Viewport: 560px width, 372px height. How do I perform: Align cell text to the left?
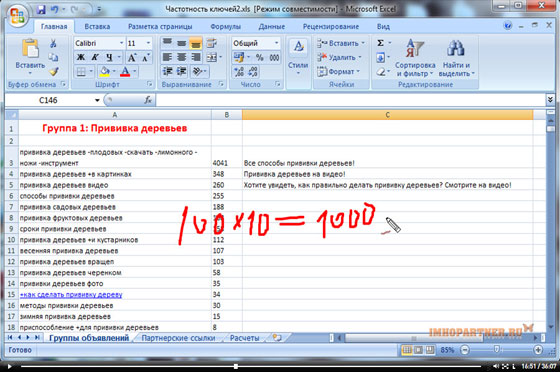(x=167, y=57)
